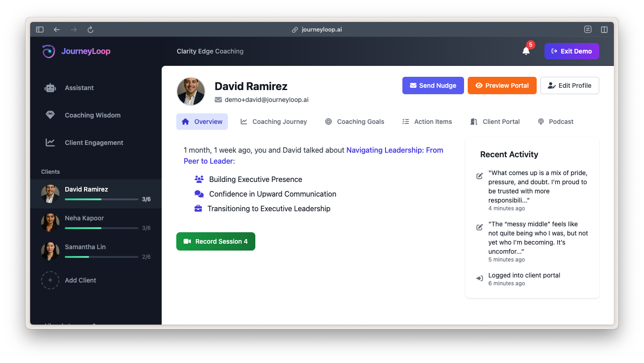Click login icon beside Logged into client portal
Image resolution: width=644 pixels, height=363 pixels.
point(480,278)
